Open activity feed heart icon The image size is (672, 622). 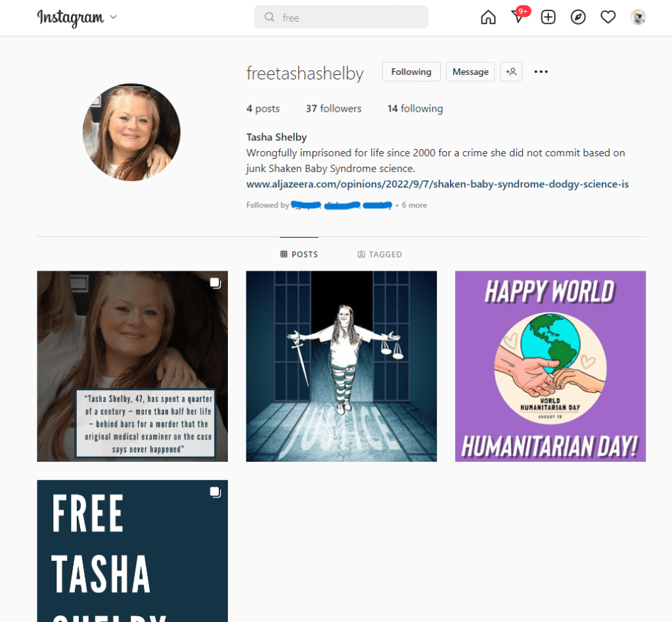coord(608,18)
